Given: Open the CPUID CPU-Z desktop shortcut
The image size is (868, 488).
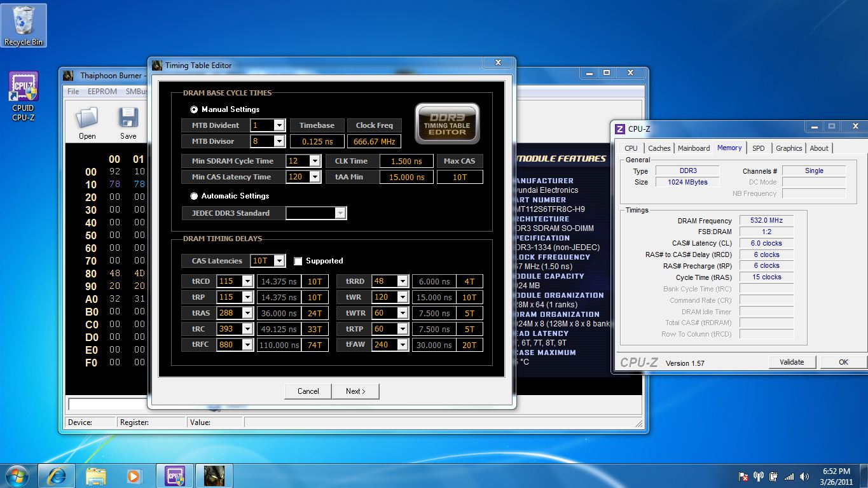Looking at the screenshot, I should pos(24,97).
